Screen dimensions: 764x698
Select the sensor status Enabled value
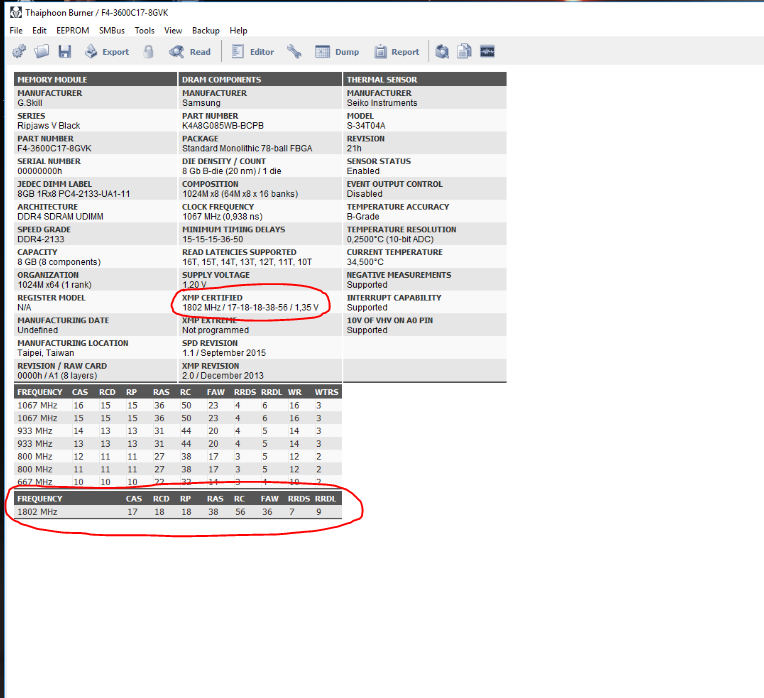(x=363, y=171)
